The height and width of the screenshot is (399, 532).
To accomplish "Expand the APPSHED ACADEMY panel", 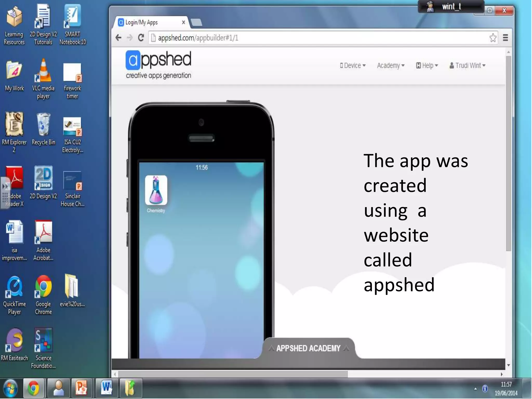I will (x=308, y=348).
